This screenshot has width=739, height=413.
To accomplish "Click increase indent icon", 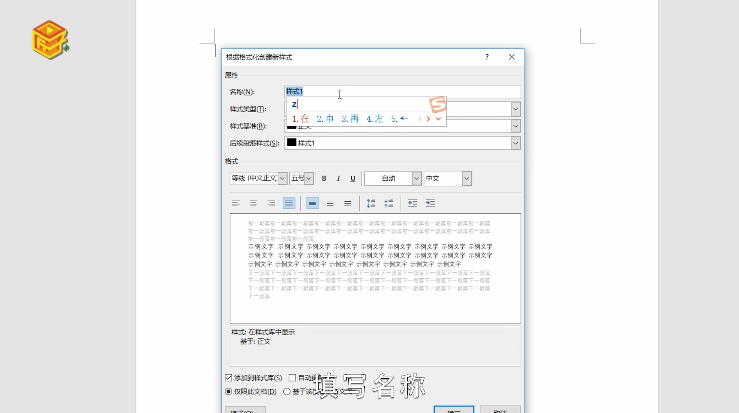I will [x=430, y=203].
